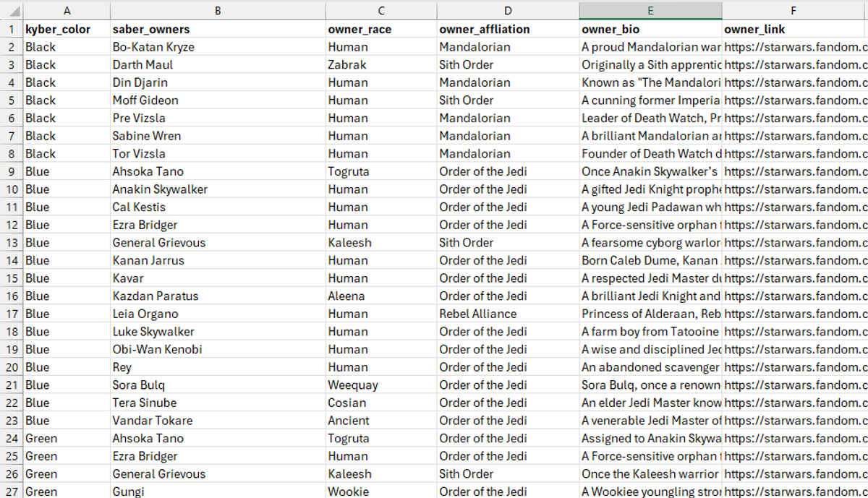Select the Rey cell
868x498 pixels.
coord(218,367)
